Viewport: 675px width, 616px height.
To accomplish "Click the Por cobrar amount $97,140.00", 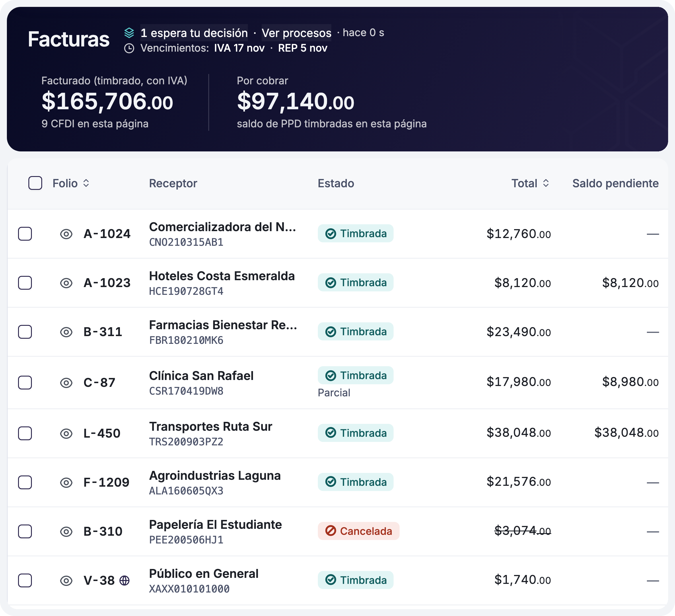I will tap(296, 101).
